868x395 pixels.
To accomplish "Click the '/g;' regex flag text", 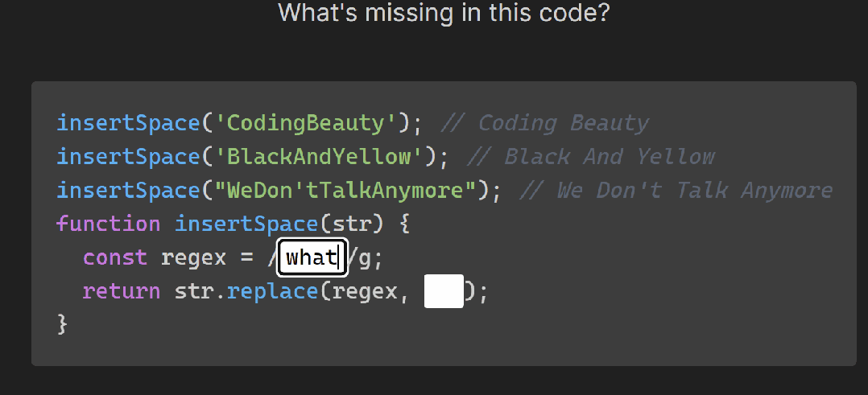I will (367, 257).
